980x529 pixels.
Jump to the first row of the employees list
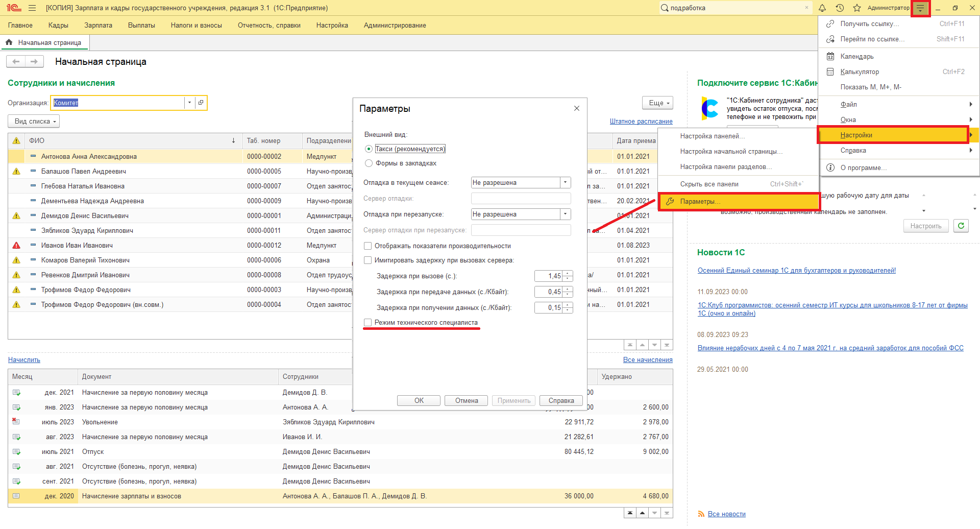[x=630, y=345]
